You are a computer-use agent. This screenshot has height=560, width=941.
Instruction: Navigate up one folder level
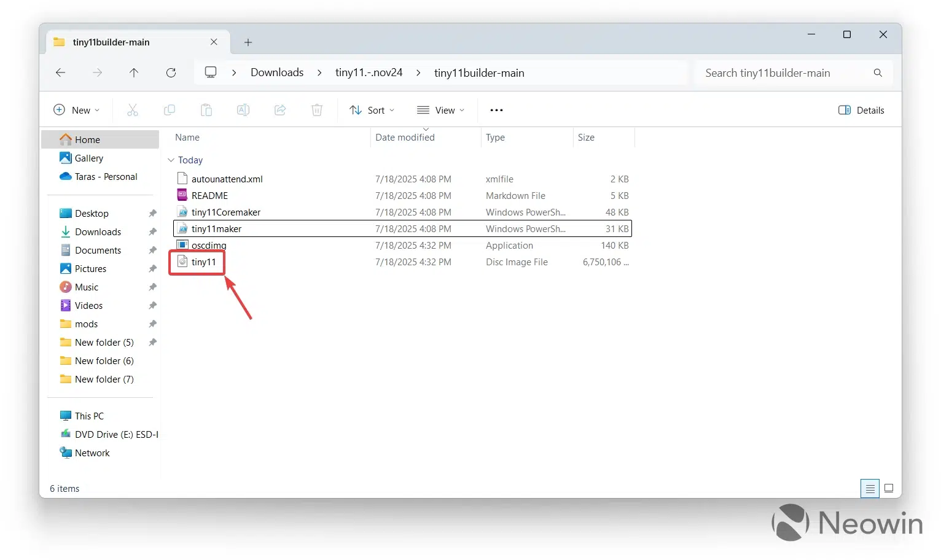pyautogui.click(x=134, y=72)
